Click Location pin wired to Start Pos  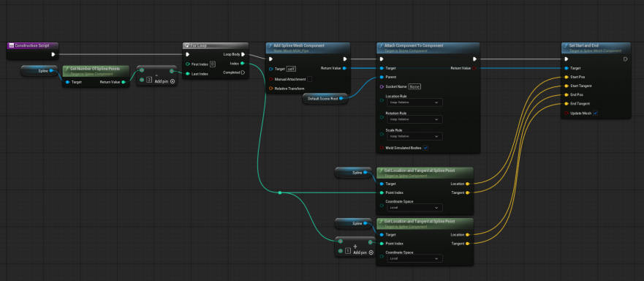click(467, 184)
